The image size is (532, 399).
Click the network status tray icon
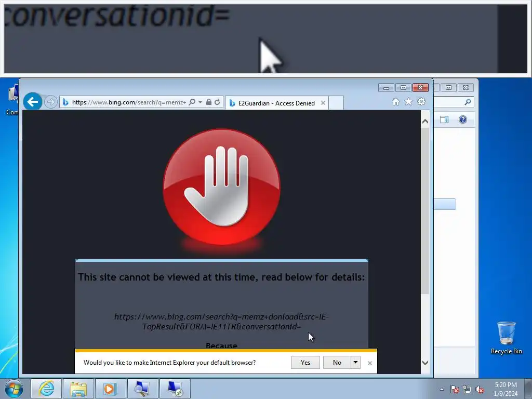(x=467, y=389)
